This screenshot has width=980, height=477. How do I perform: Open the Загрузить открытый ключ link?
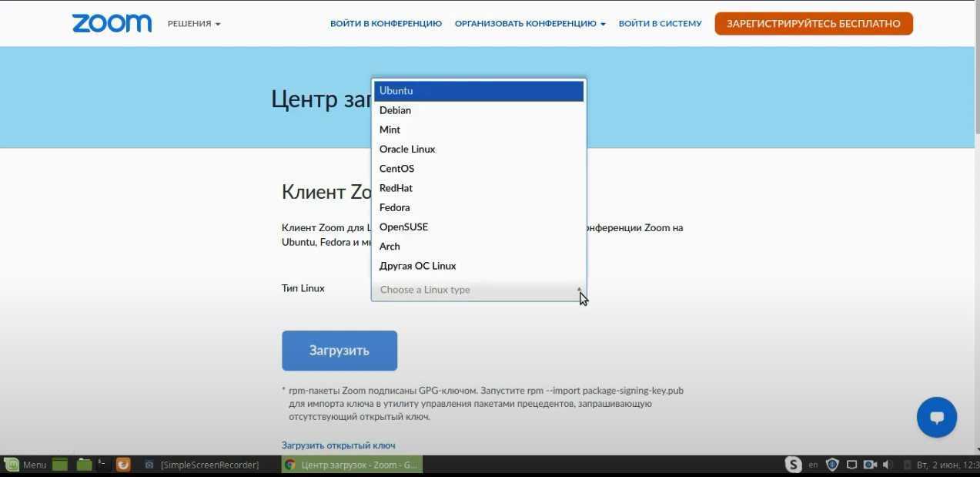(x=338, y=445)
